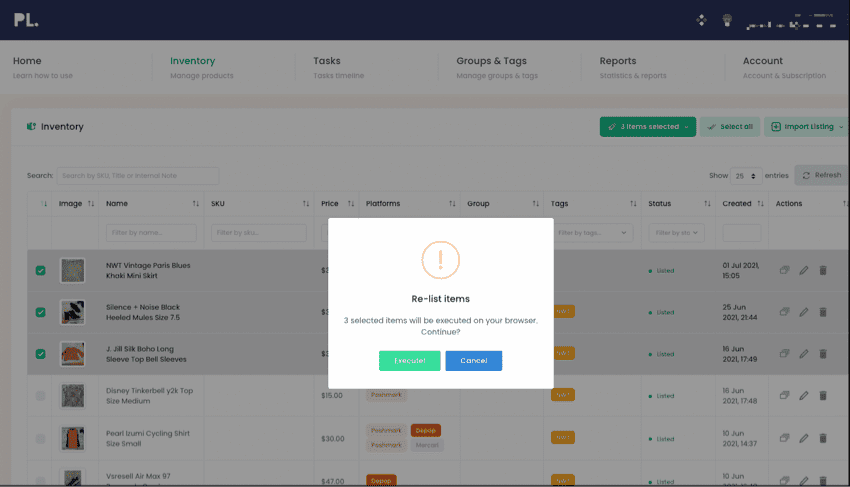Sort by the Tags column arrows
This screenshot has height=487, width=850.
coord(633,203)
